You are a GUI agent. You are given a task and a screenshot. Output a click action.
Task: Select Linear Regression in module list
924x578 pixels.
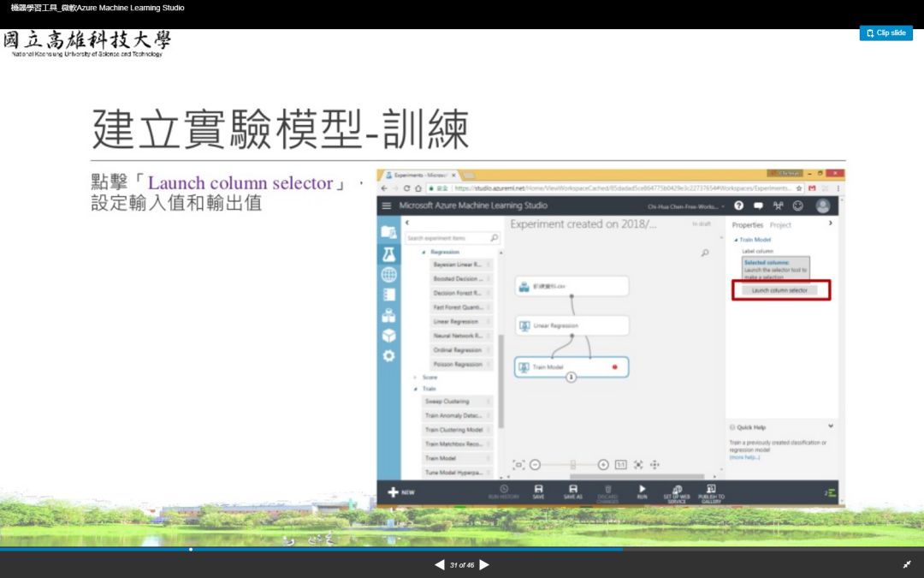461,321
